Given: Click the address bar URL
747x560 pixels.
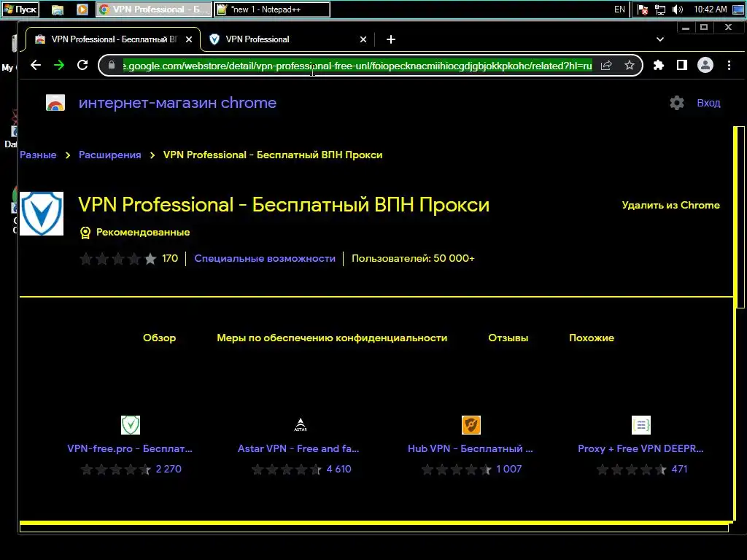Looking at the screenshot, I should [357, 65].
